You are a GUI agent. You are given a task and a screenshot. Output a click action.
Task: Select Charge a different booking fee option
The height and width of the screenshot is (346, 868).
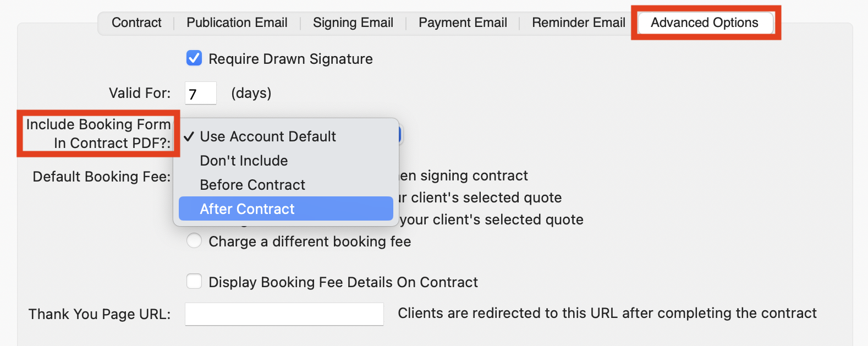(194, 240)
